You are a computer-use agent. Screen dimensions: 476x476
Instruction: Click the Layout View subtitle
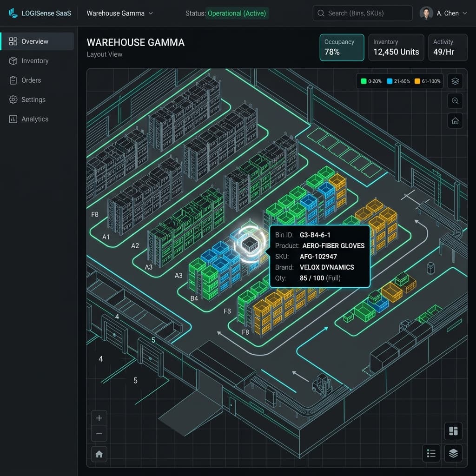[105, 54]
